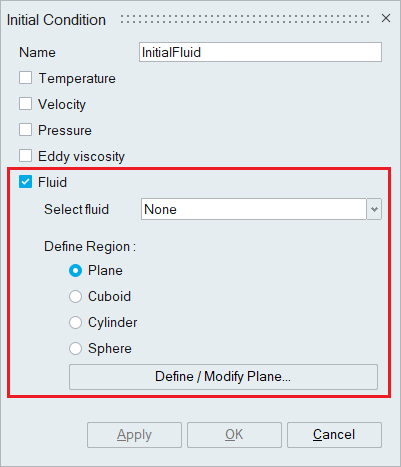Enable Eddy viscosity checkbox
This screenshot has width=401, height=467.
pos(25,156)
